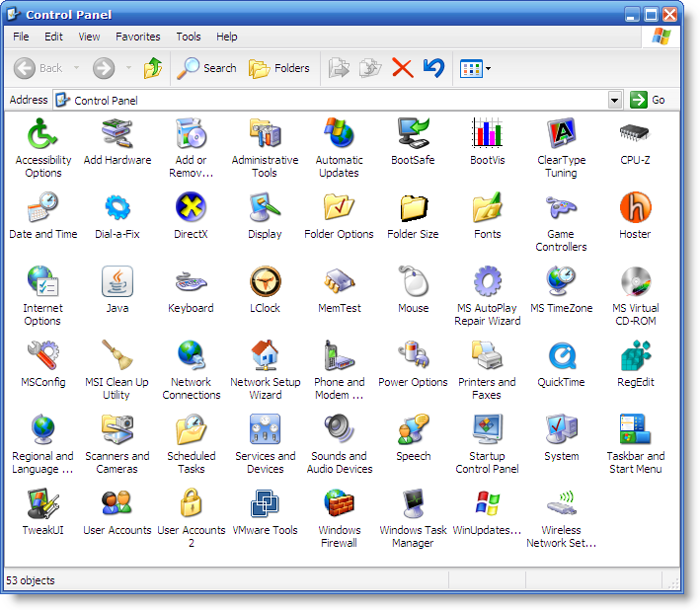Open the MemTest icon
This screenshot has width=700, height=610.
(339, 281)
